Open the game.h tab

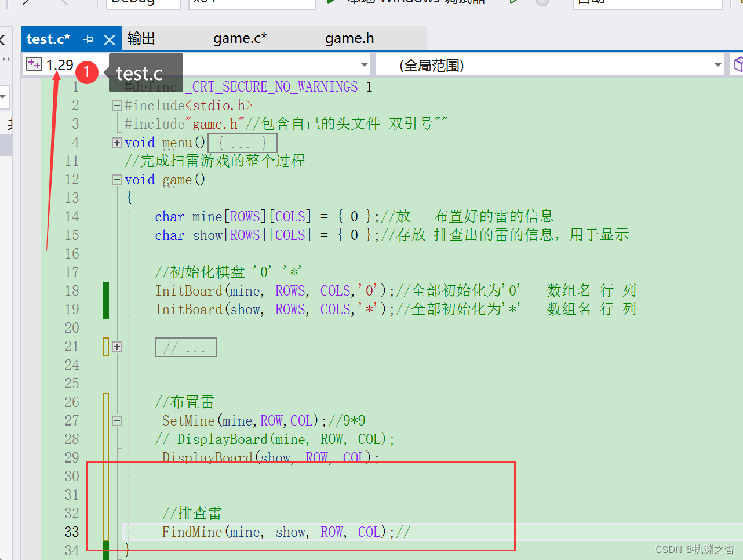pos(349,38)
